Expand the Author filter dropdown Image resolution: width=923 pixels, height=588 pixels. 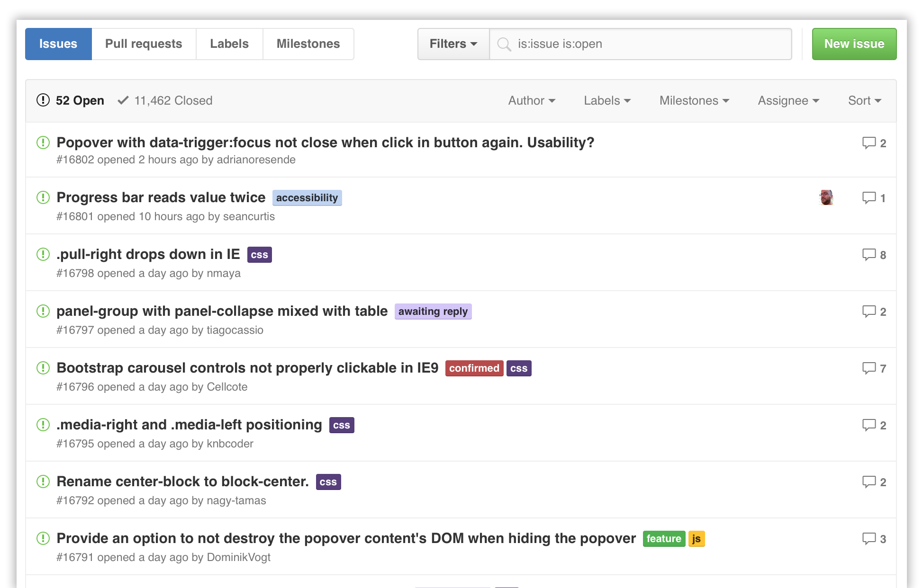[532, 101]
